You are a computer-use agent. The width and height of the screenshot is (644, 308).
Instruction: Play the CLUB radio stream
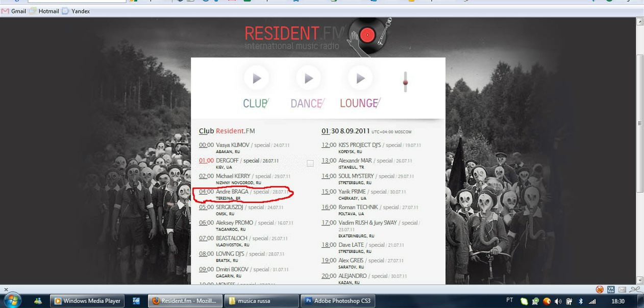[257, 79]
